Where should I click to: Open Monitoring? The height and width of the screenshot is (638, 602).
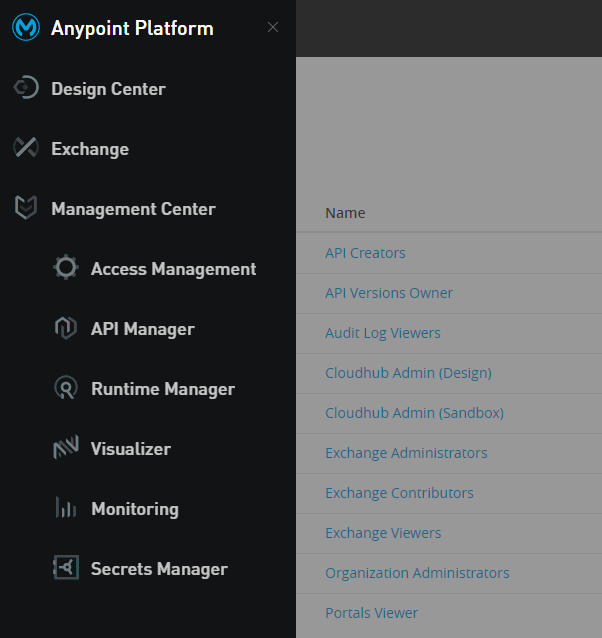135,509
